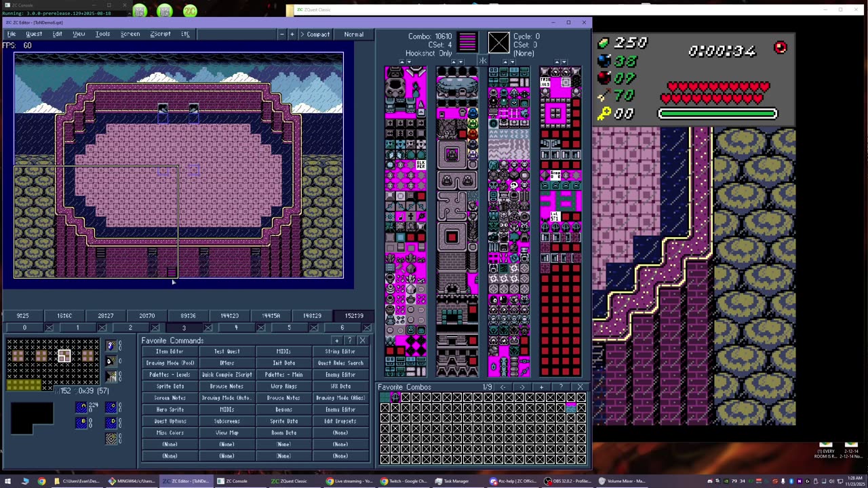Open the Etc menu
This screenshot has width=868, height=488.
coord(185,34)
